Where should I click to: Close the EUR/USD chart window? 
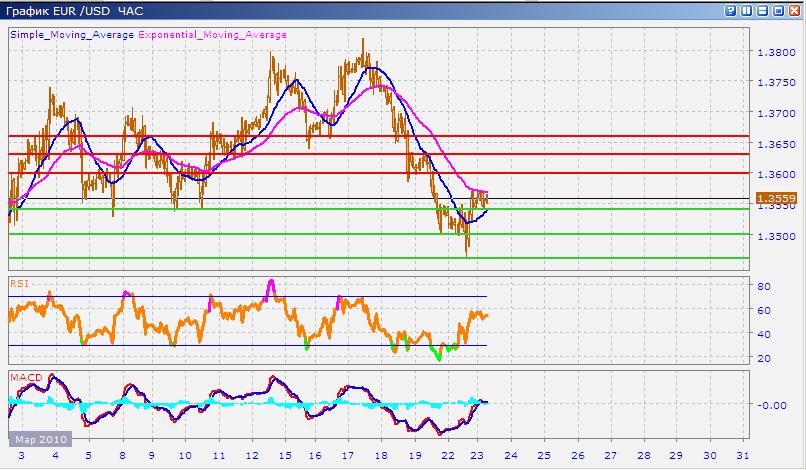(x=794, y=11)
